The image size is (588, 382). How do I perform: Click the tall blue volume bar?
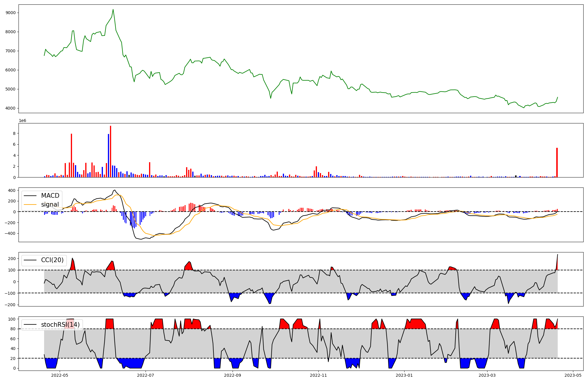(108, 156)
